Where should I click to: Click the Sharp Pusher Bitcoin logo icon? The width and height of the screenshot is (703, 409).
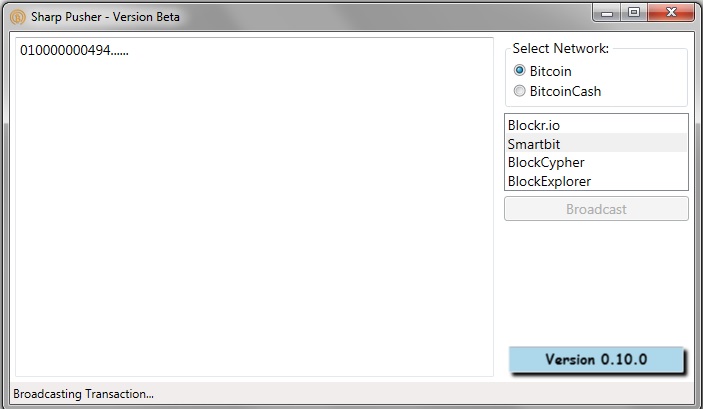[x=17, y=17]
